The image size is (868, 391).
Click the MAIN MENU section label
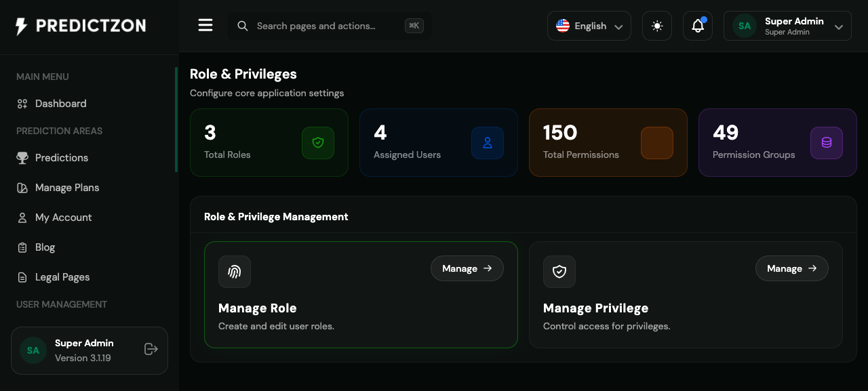click(43, 77)
